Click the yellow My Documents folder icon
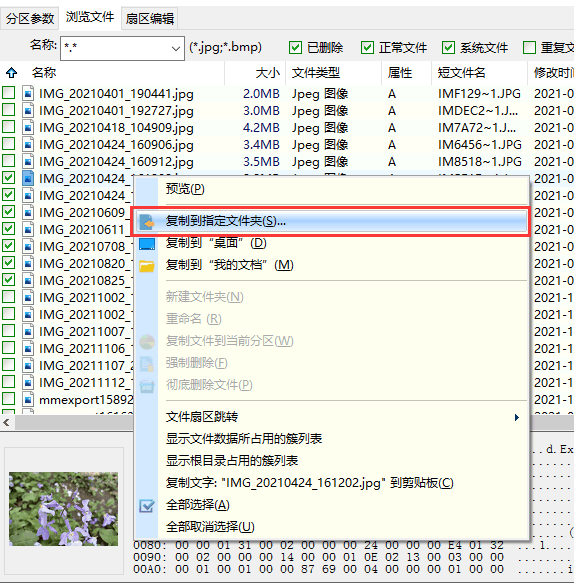The height and width of the screenshot is (588, 574). click(x=147, y=266)
